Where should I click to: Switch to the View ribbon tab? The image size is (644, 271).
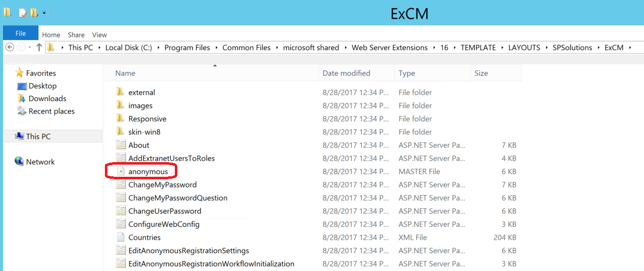(99, 35)
